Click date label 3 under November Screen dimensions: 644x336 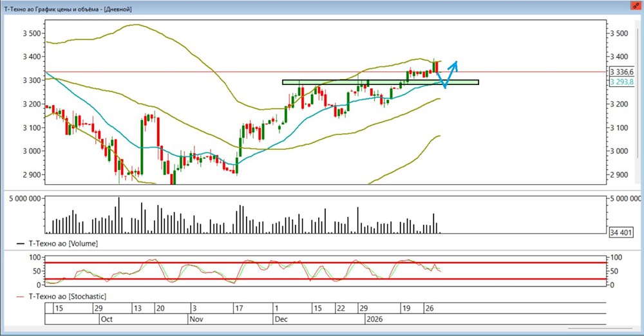click(x=194, y=308)
